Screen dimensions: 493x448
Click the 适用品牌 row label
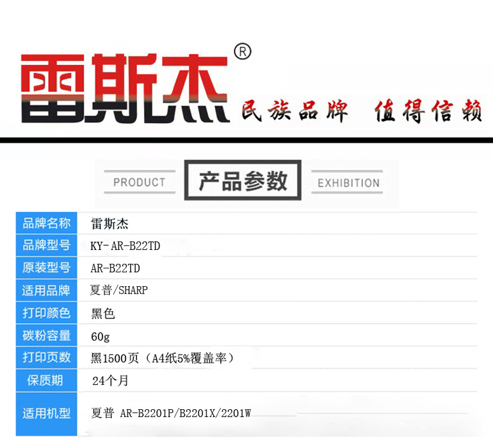coord(47,291)
